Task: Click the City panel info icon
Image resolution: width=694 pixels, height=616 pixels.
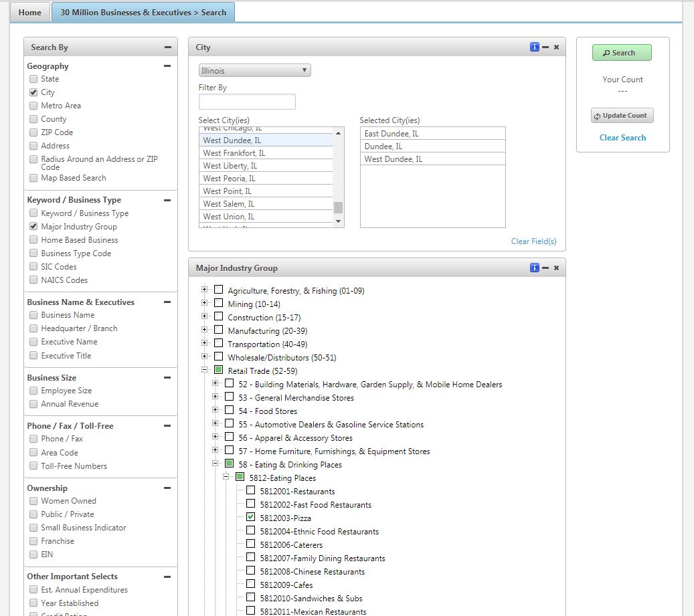Action: pos(534,47)
